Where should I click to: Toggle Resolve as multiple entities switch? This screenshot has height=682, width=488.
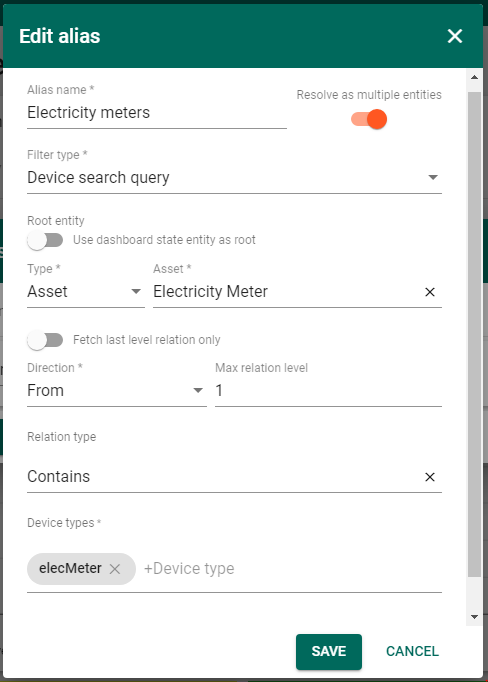point(369,119)
